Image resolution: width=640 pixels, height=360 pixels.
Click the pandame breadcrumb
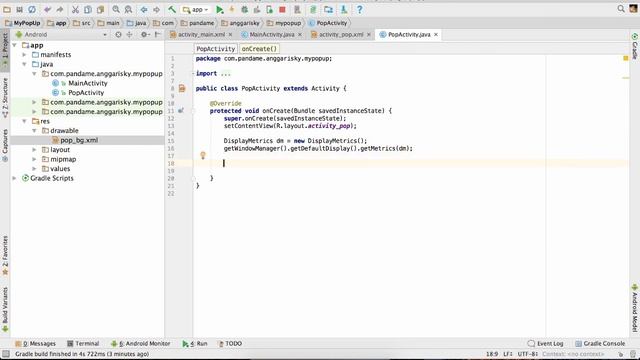198,23
